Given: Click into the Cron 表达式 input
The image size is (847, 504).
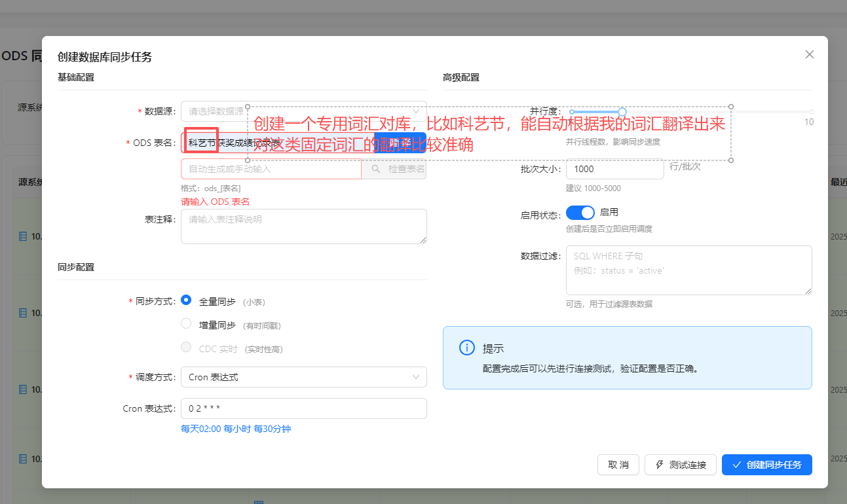Looking at the screenshot, I should click(x=303, y=408).
